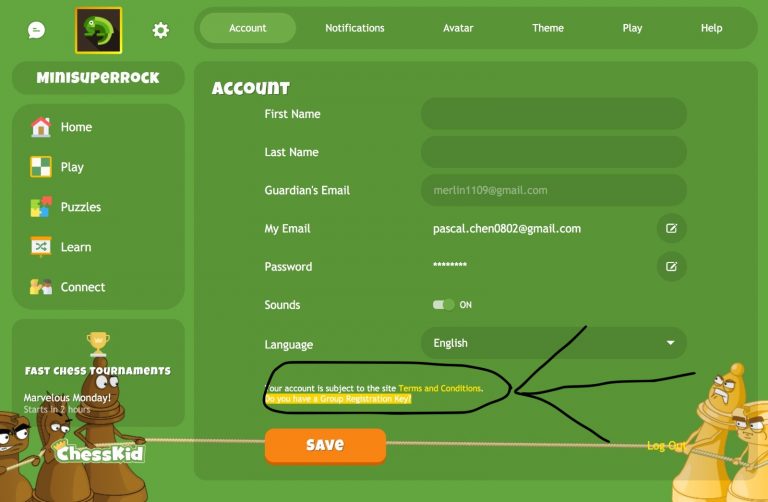Image resolution: width=768 pixels, height=502 pixels.
Task: Open the settings gear icon
Action: point(160,30)
